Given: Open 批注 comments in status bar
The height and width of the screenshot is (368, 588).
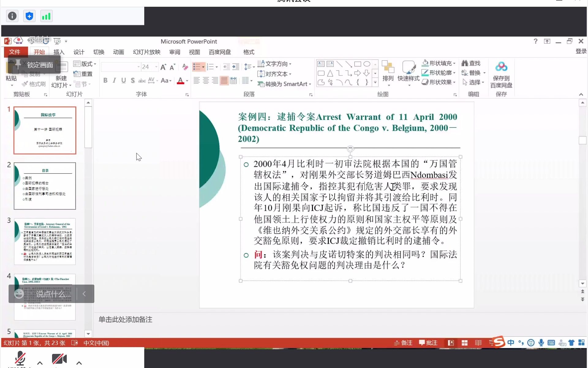Looking at the screenshot, I should point(428,343).
